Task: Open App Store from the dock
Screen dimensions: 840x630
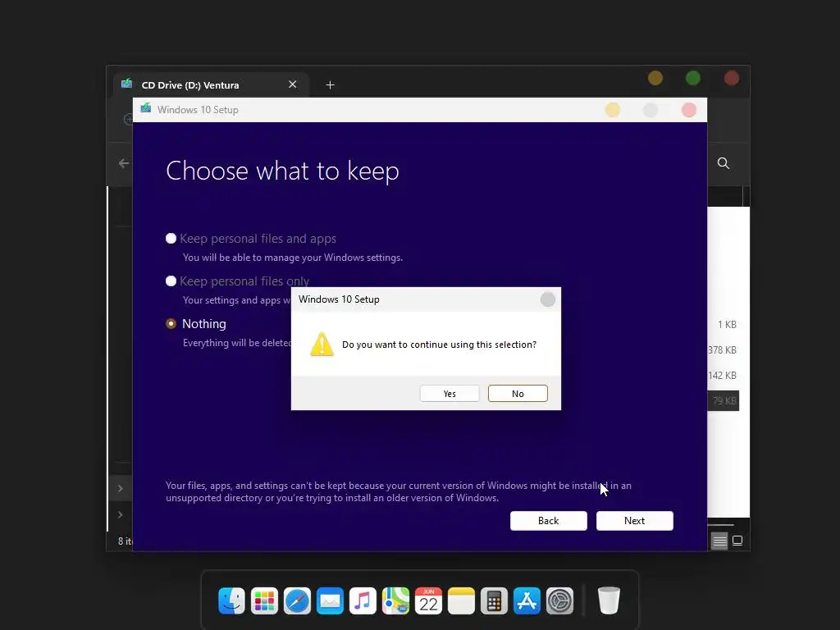Action: tap(527, 600)
